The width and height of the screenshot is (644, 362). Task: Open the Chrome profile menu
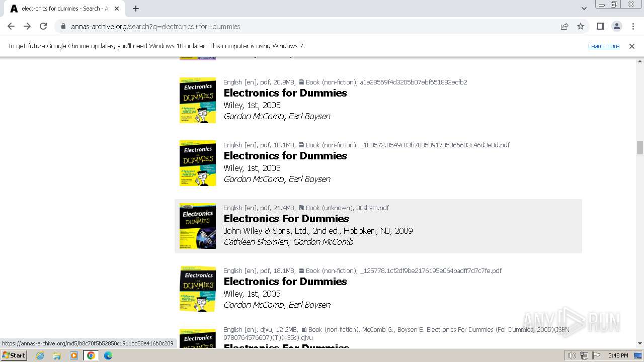click(x=616, y=26)
